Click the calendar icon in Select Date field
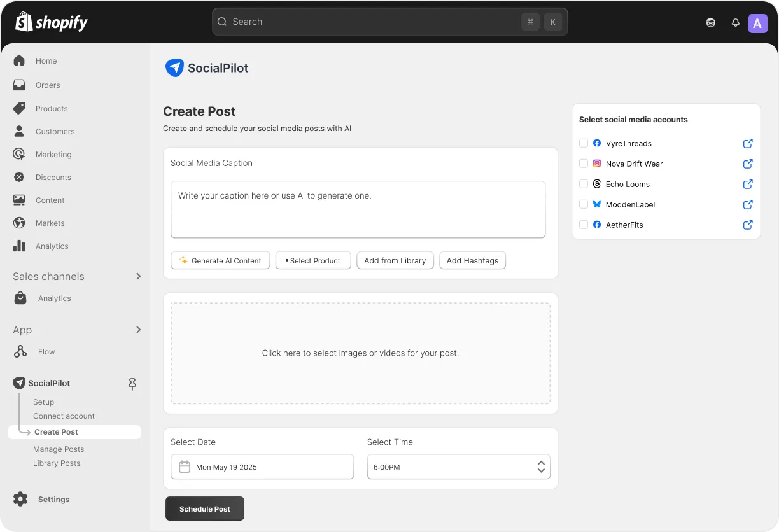This screenshot has width=779, height=532. point(184,466)
